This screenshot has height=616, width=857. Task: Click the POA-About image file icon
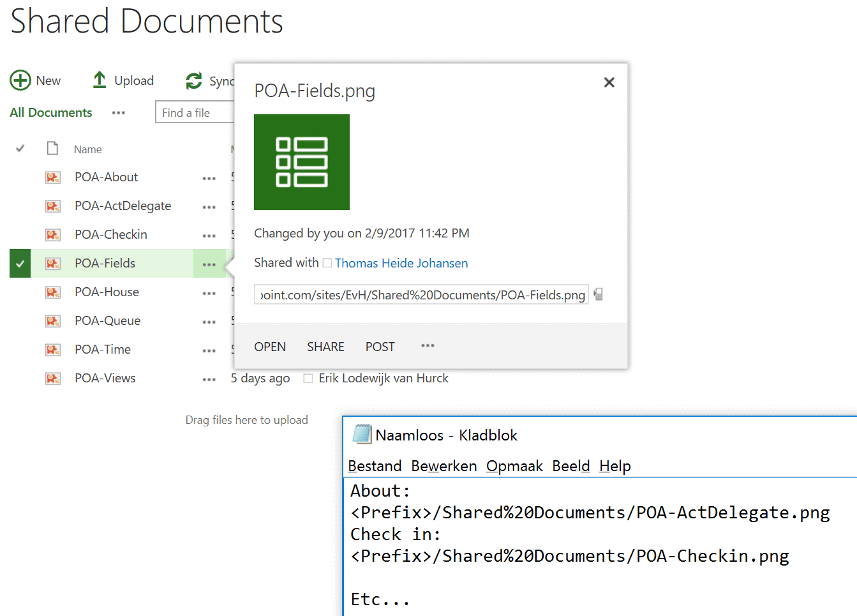53,177
